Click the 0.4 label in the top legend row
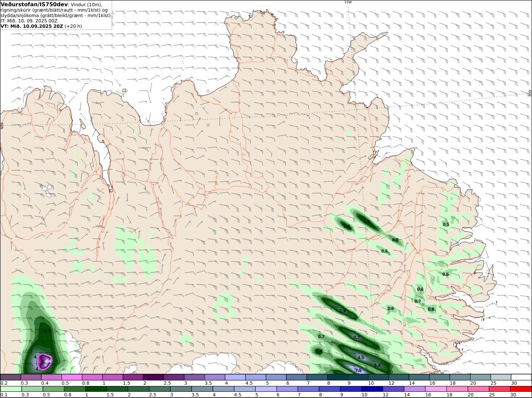532x398 pixels. click(x=44, y=383)
